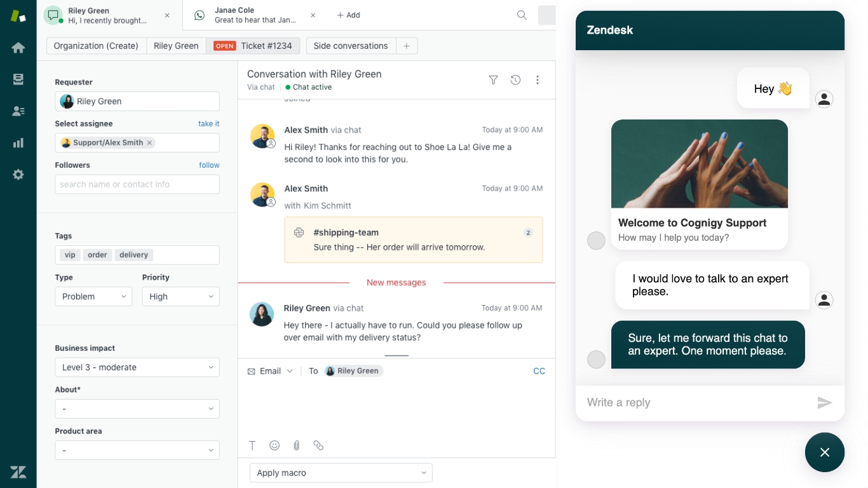Open the Home dashboard from the sidebar

(18, 47)
